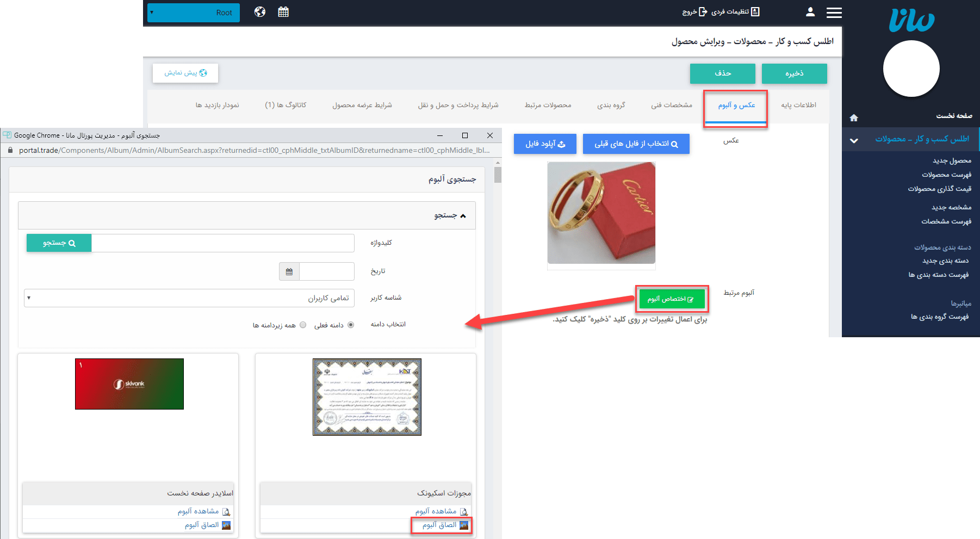980x539 pixels.
Task: Click the 'ذخیره' save button
Action: tap(794, 73)
